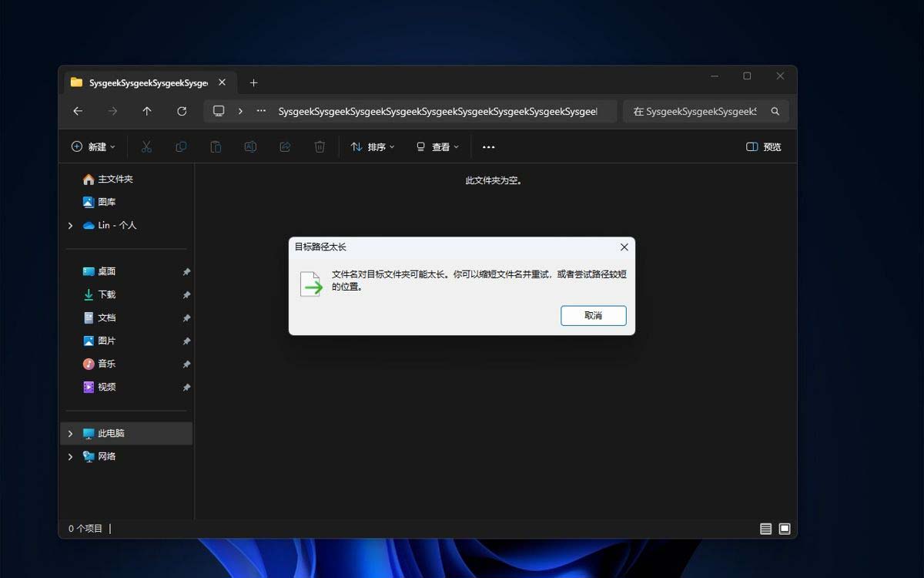Open 视频 in quick access

(x=99, y=387)
